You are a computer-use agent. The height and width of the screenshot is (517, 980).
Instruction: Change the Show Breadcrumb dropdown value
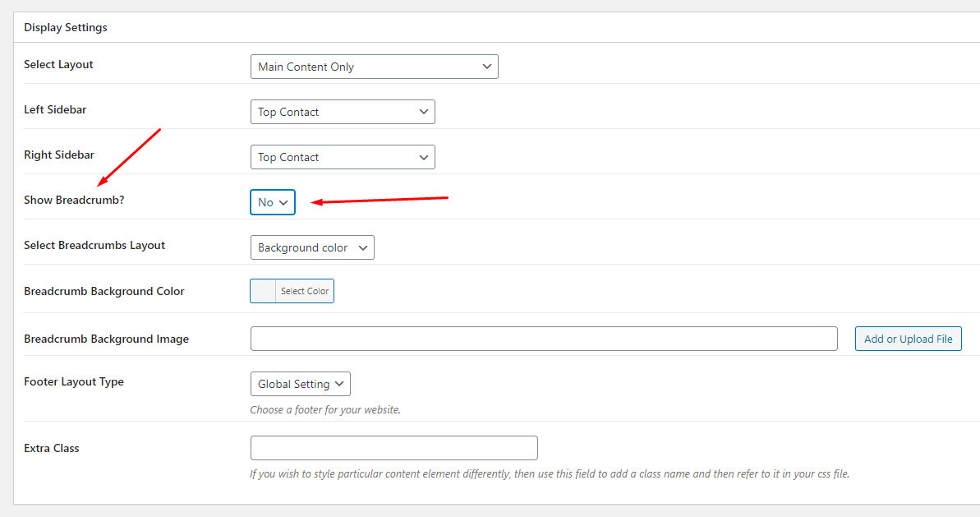point(273,202)
